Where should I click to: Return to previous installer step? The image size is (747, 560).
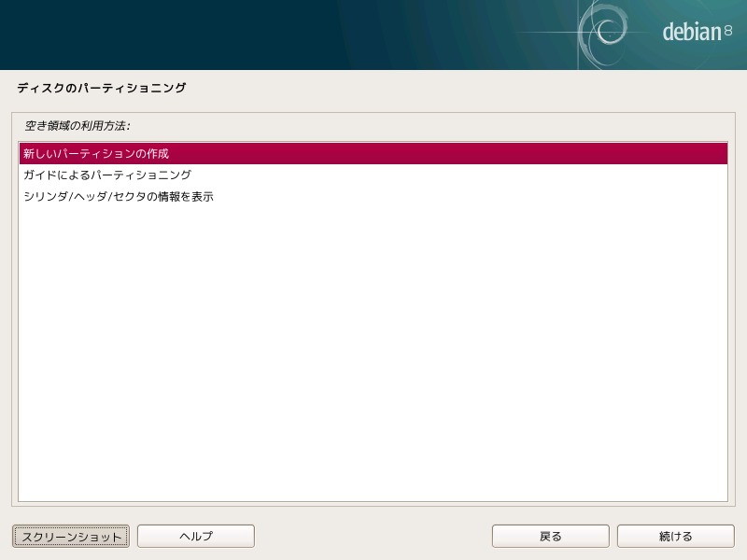coord(550,536)
